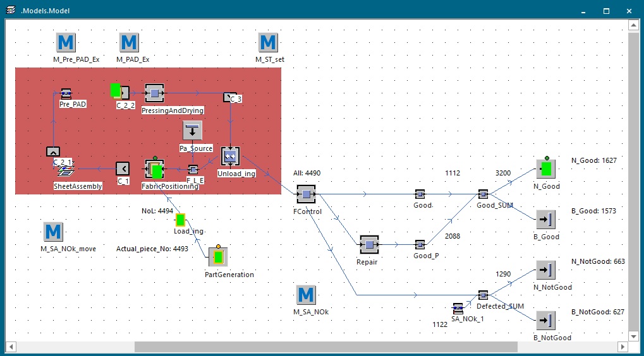Click the SheetAssembly object icon

point(65,171)
